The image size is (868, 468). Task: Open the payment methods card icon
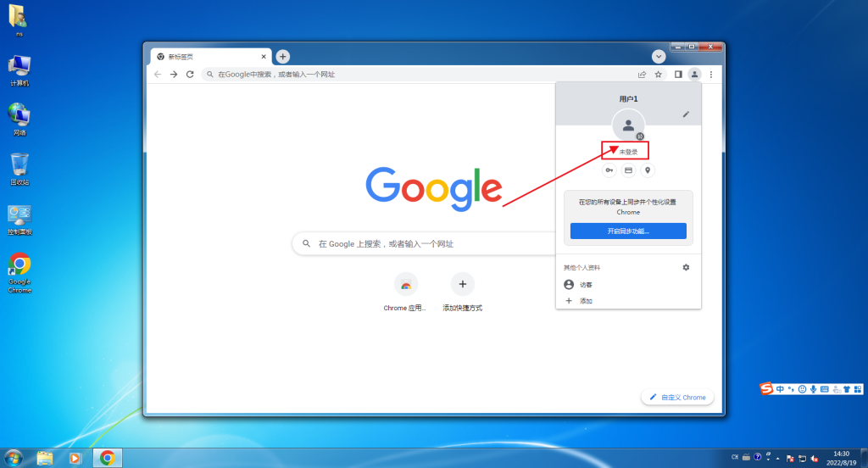coord(628,170)
